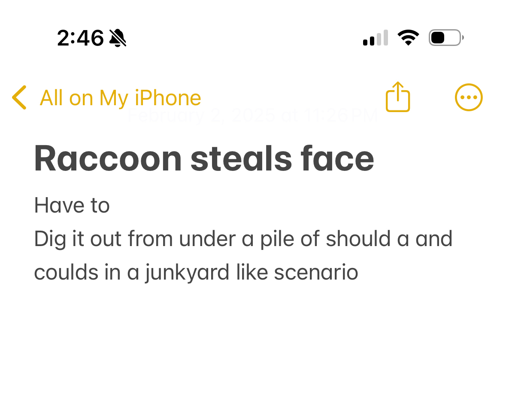Tap the Wi-Fi status icon
This screenshot has height=420, width=506.
(x=408, y=38)
